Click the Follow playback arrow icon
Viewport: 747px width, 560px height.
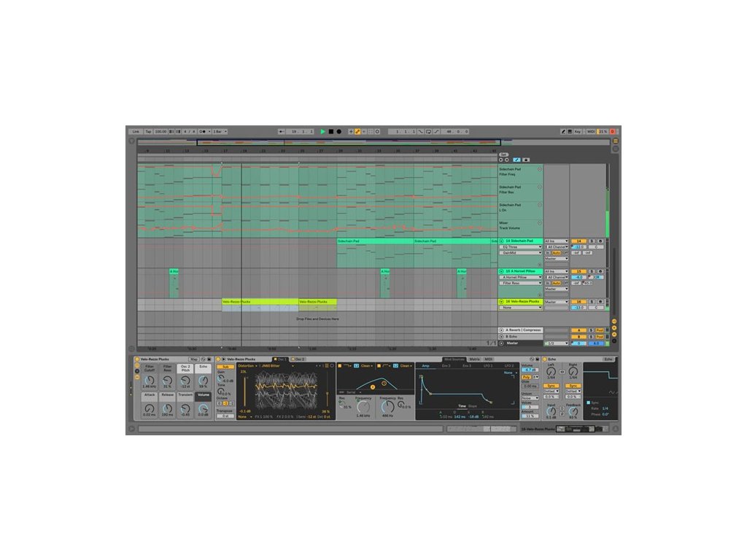coord(282,131)
